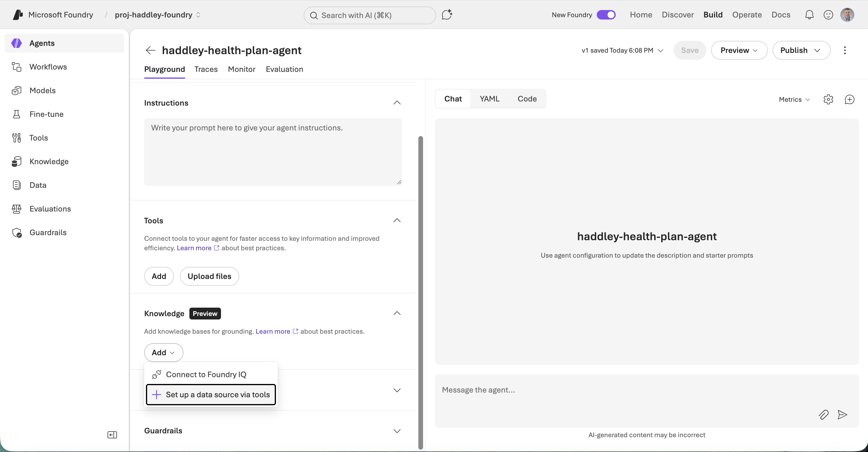Switch to the YAML view
868x452 pixels.
pyautogui.click(x=489, y=99)
